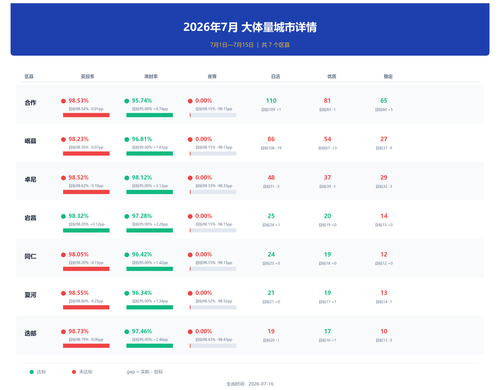Click the red value 14

[x=384, y=216]
